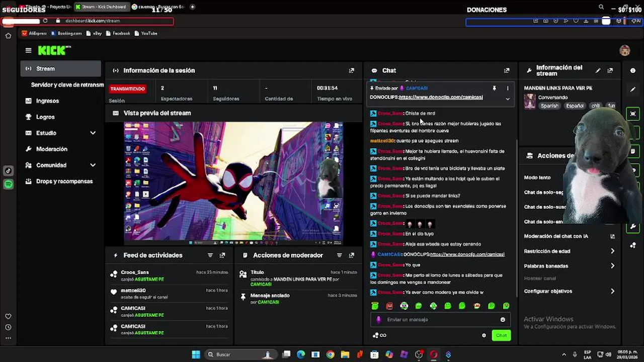
Task: Open the Palabras baneadas settings
Action: (569, 266)
